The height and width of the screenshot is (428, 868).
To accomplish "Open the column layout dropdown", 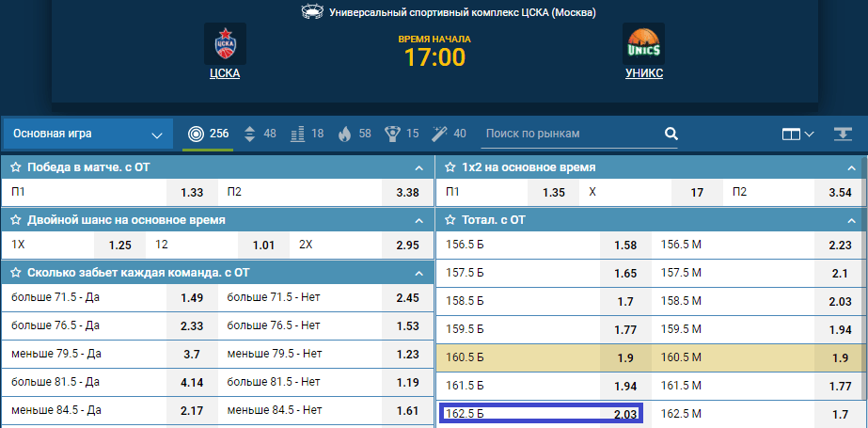I will coord(797,134).
